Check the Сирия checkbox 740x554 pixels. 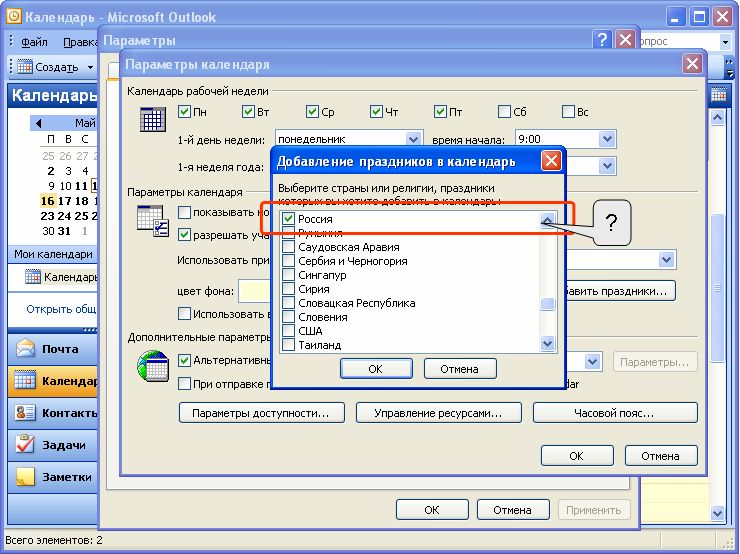[288, 289]
